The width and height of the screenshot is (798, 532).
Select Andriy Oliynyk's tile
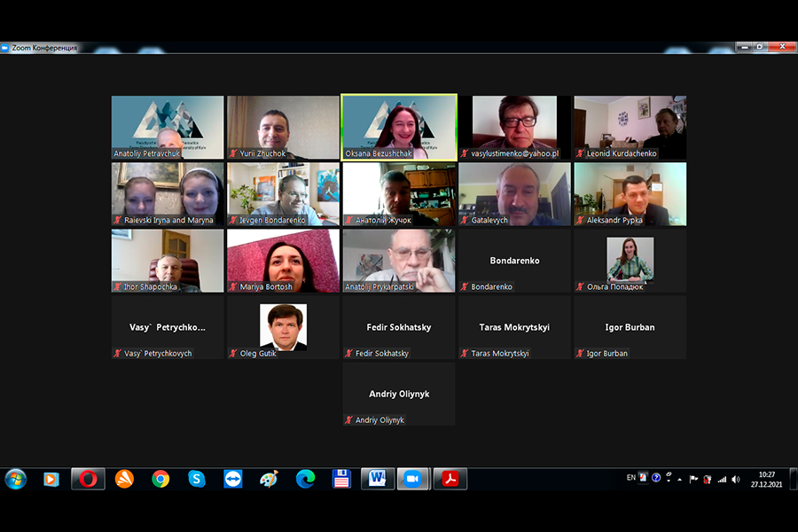coord(399,395)
